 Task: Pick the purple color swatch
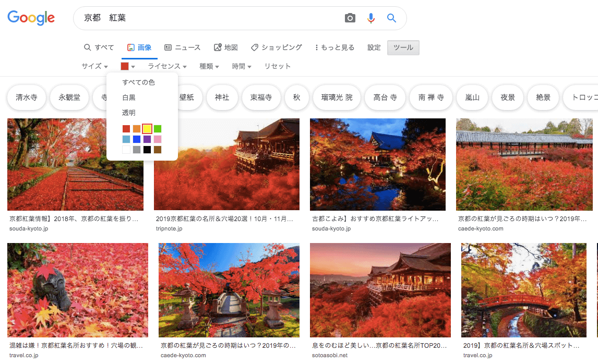point(147,139)
